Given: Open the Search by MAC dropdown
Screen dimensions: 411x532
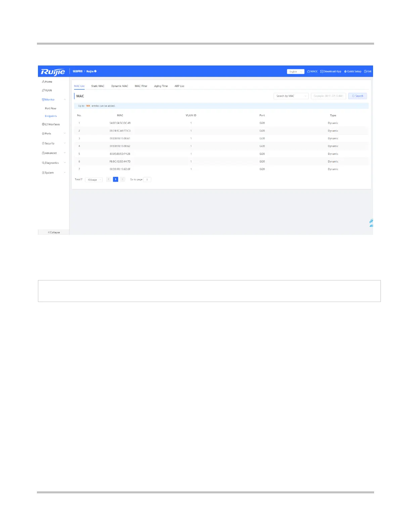Looking at the screenshot, I should click(x=291, y=96).
